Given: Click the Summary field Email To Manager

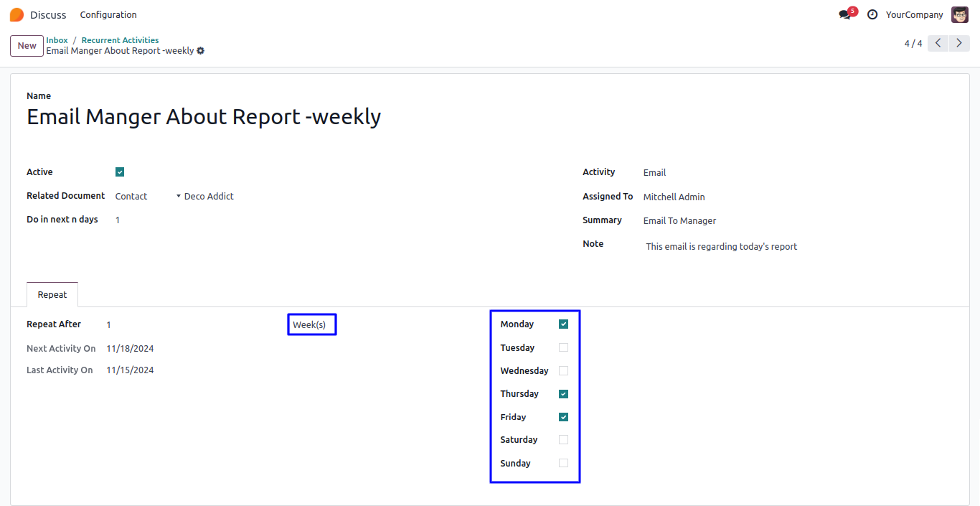Looking at the screenshot, I should tap(679, 221).
